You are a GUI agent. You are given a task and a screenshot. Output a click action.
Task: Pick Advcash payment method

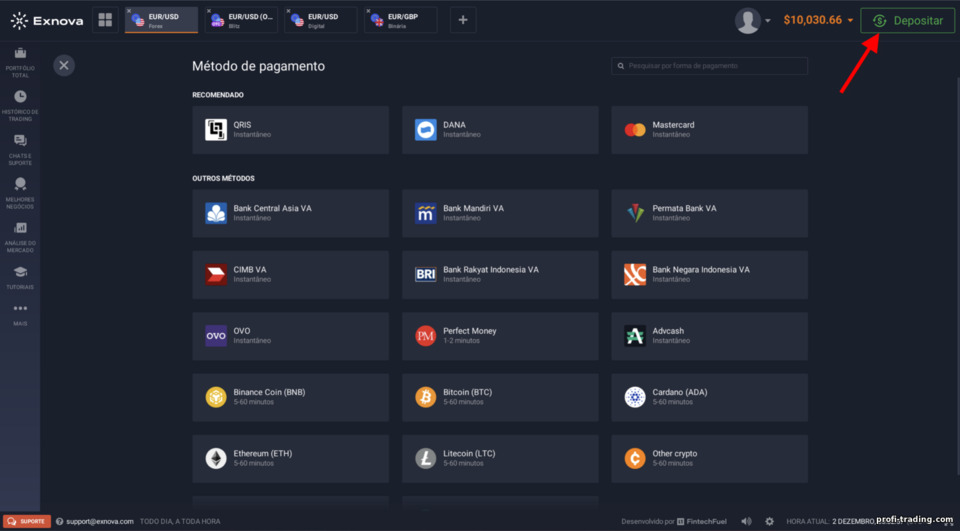710,336
